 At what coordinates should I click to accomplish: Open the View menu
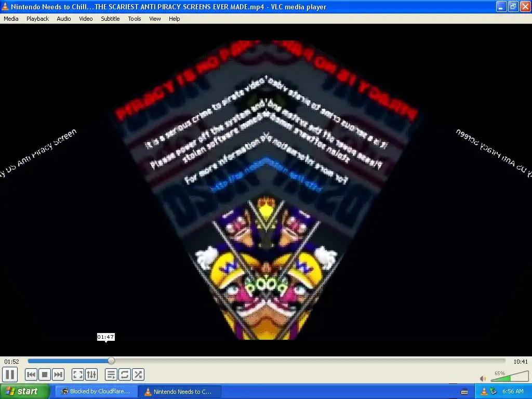pyautogui.click(x=155, y=19)
